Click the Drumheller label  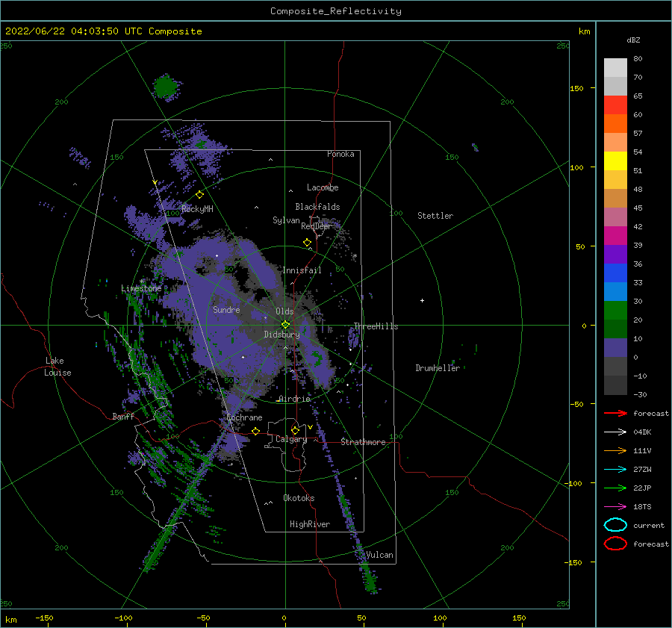coord(438,368)
